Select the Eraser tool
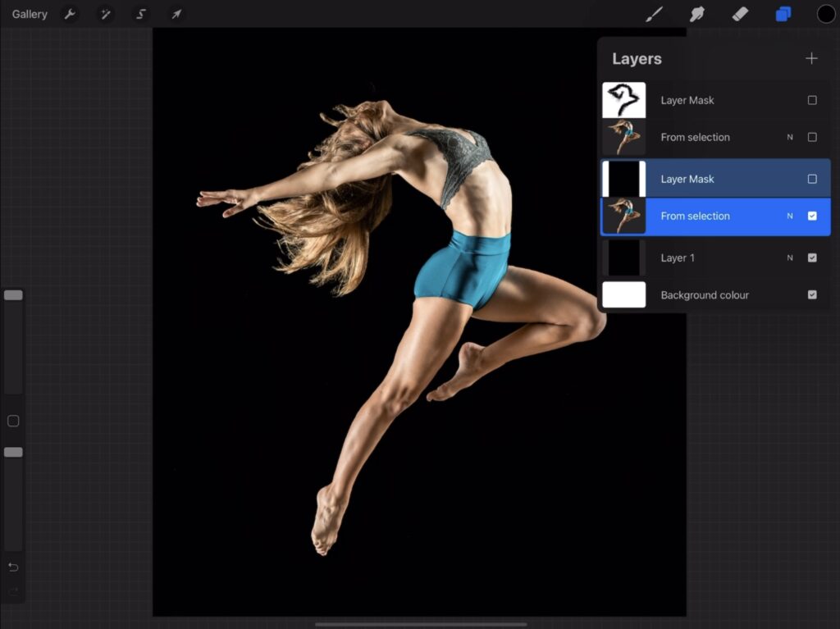The image size is (840, 629). 740,14
